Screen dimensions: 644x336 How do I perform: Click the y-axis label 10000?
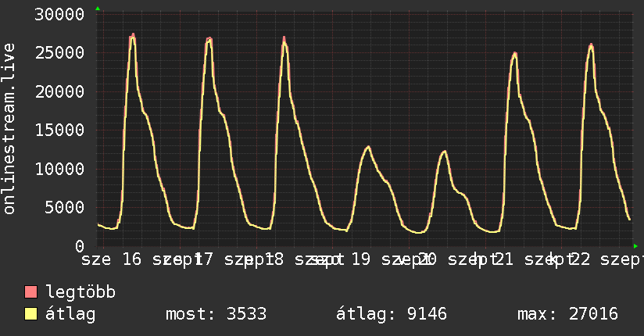coord(59,169)
